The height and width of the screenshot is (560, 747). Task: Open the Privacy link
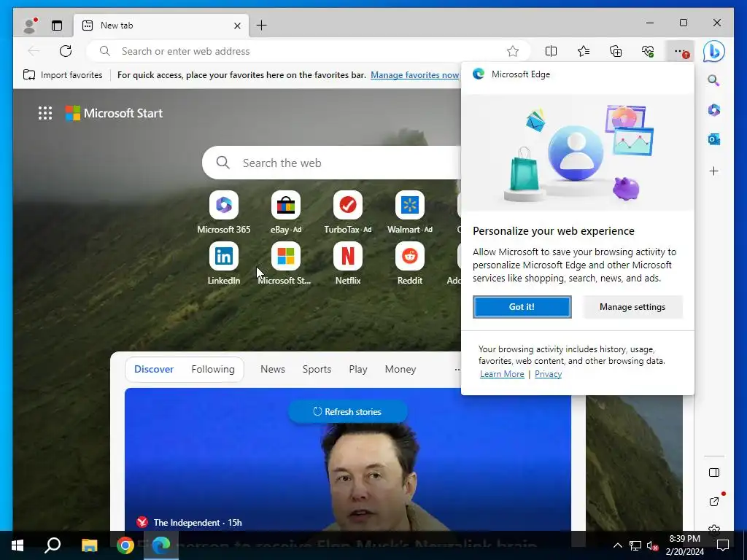coord(548,374)
